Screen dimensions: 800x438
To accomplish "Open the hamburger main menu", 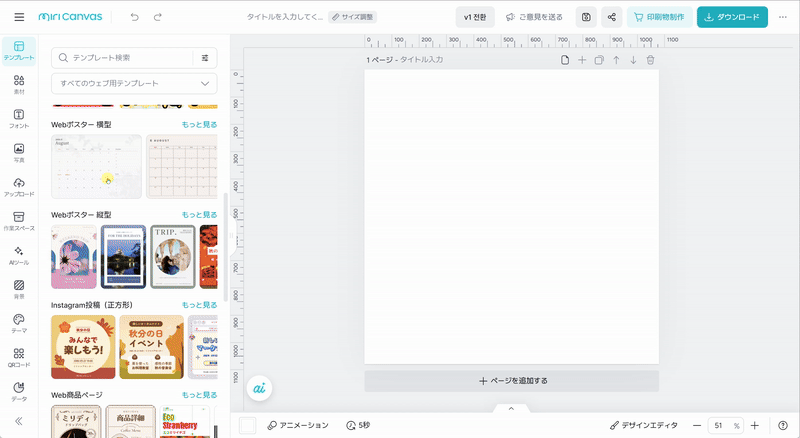I will tap(19, 17).
